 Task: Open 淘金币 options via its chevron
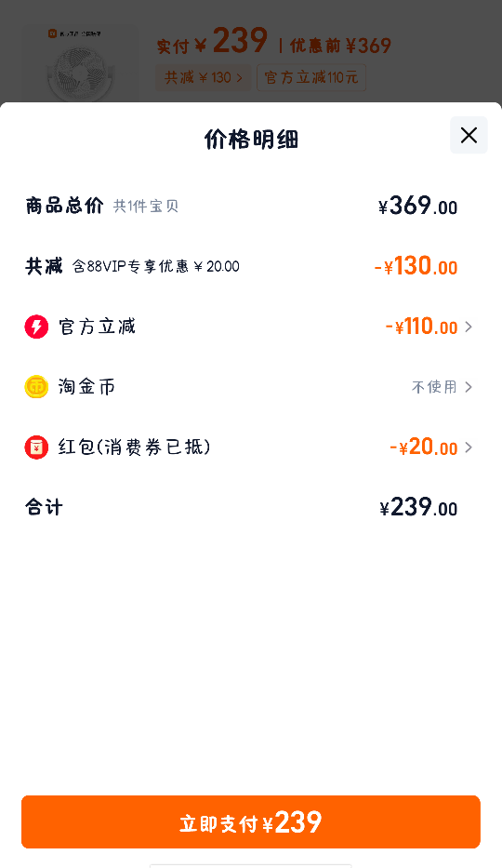click(x=469, y=387)
